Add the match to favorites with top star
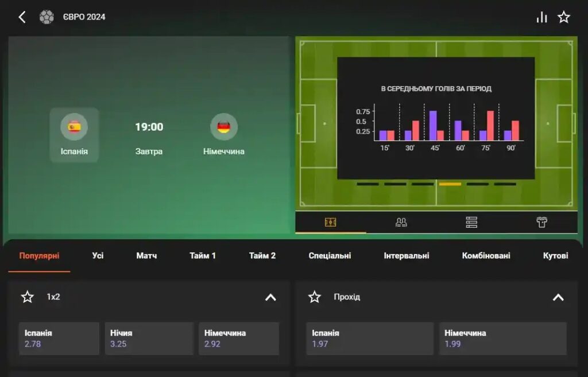 pos(564,17)
